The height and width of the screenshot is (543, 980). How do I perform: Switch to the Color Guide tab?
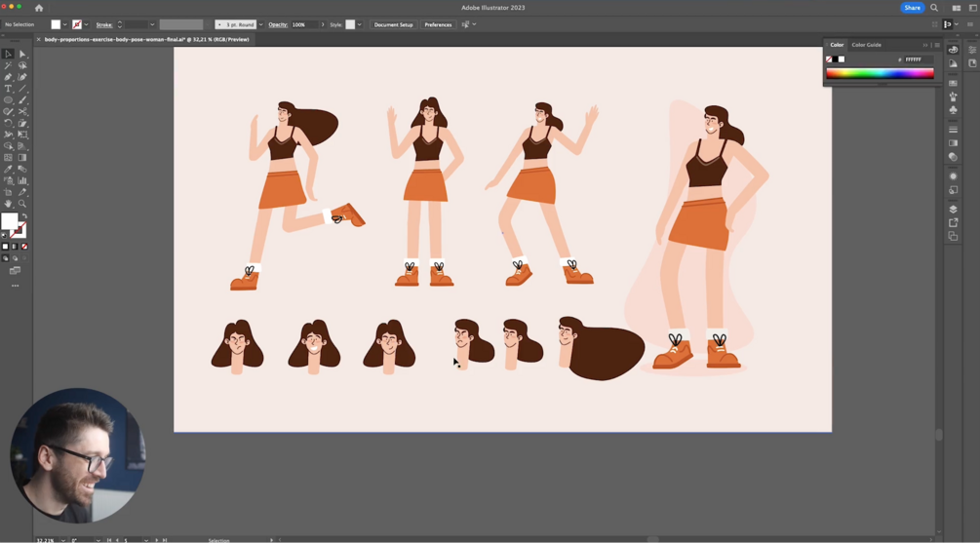(x=866, y=45)
